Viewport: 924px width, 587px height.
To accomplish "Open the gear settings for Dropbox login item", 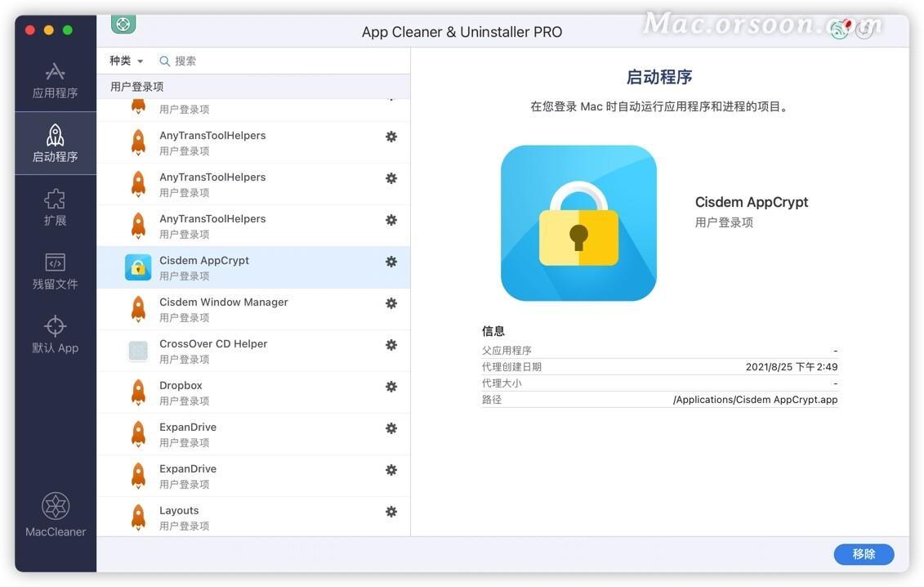I will (391, 387).
